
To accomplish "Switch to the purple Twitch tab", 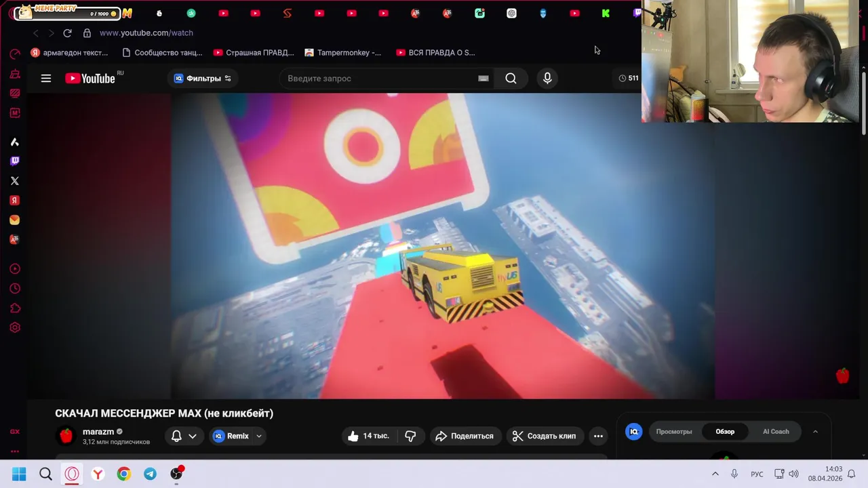I will point(637,13).
